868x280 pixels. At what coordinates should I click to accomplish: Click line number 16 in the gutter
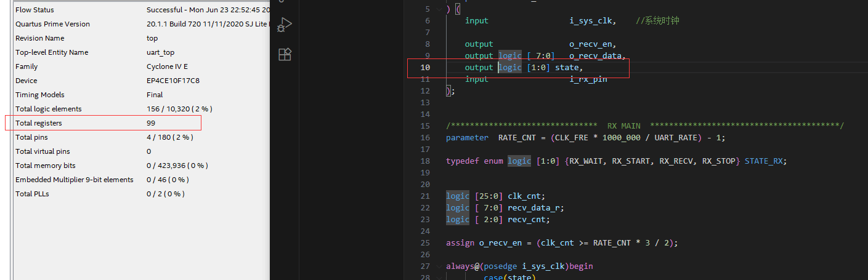point(425,137)
